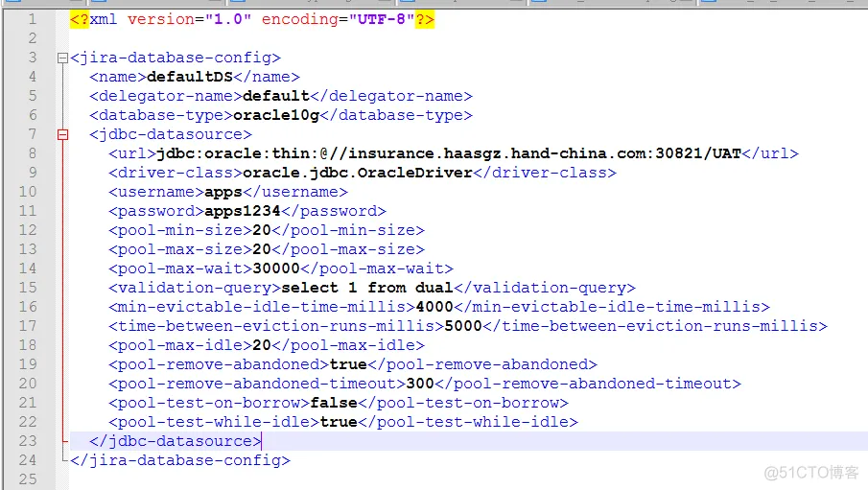Click the username value apps
Viewport: 868px width, 490px height.
point(223,192)
